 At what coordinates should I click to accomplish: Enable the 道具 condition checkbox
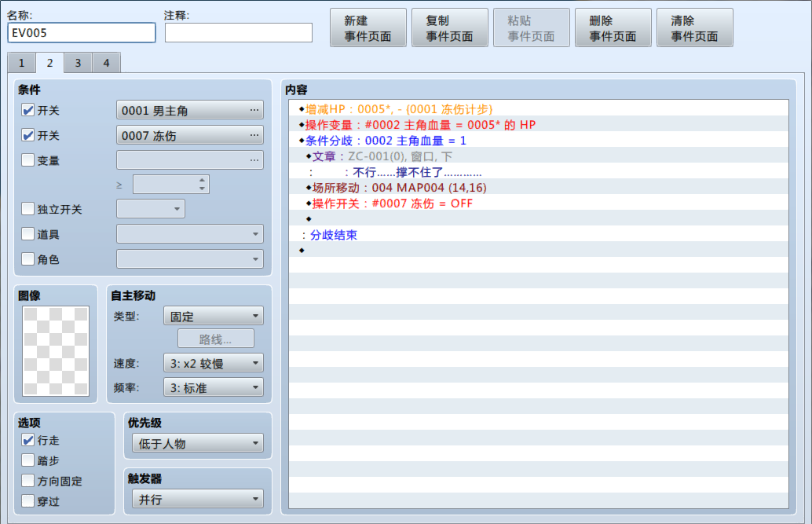tap(28, 234)
